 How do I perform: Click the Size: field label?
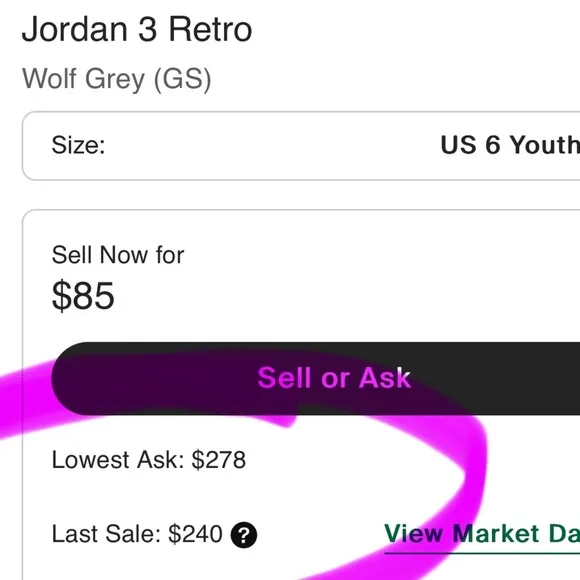coord(78,145)
